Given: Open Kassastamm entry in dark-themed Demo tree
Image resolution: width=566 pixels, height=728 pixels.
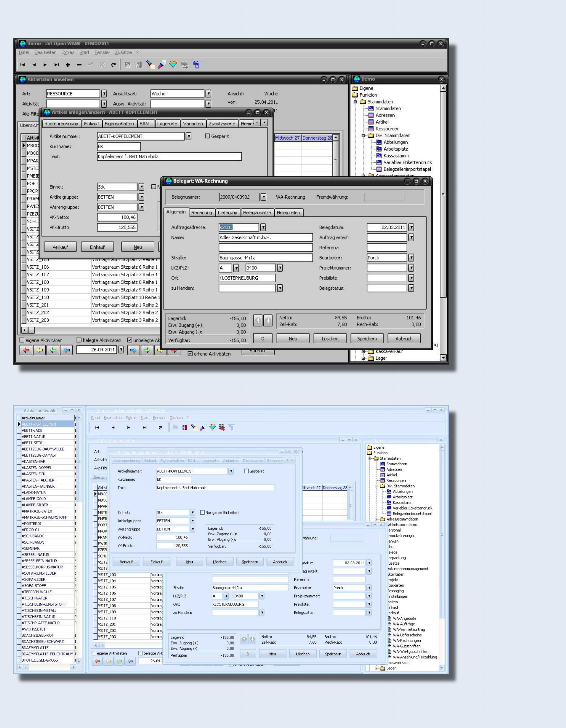Looking at the screenshot, I should coord(396,156).
